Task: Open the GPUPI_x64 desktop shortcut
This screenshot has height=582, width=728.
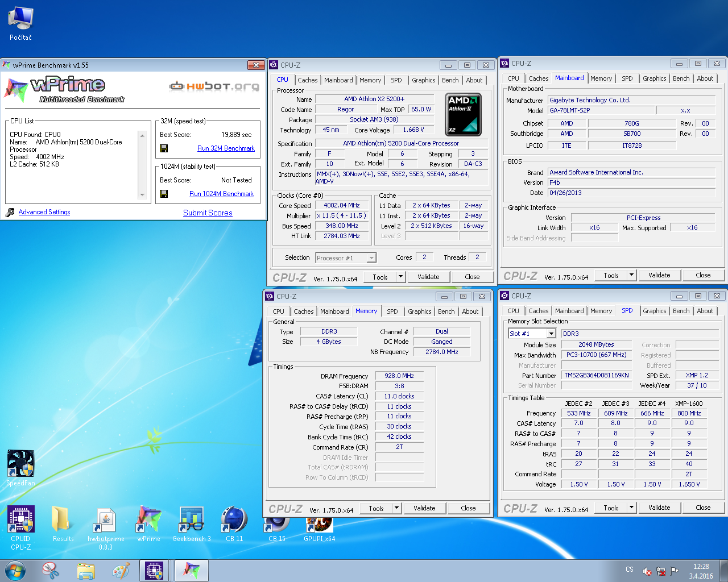Action: click(x=319, y=528)
